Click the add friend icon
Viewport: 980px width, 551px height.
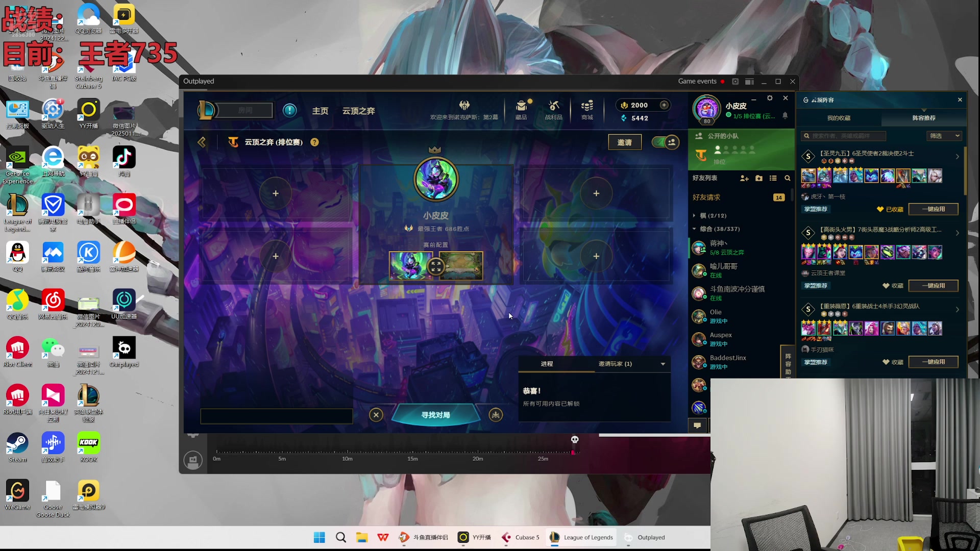coord(744,178)
